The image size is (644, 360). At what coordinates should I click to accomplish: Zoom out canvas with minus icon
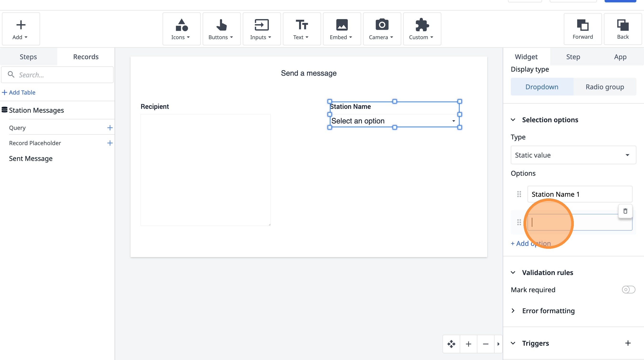[486, 344]
